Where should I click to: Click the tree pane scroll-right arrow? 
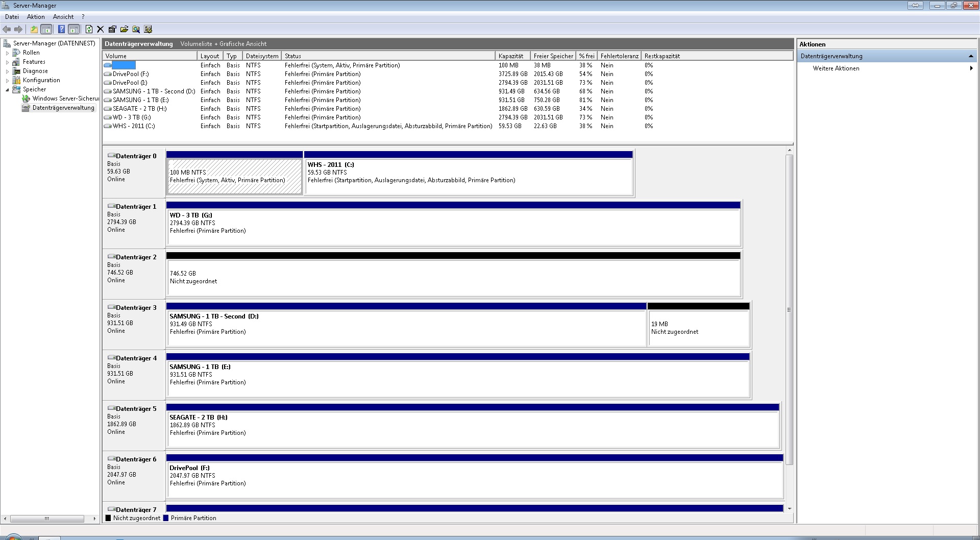[x=94, y=519]
